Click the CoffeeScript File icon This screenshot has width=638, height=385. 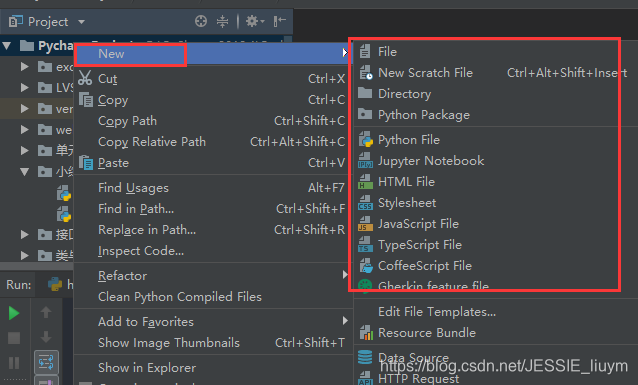coord(366,266)
